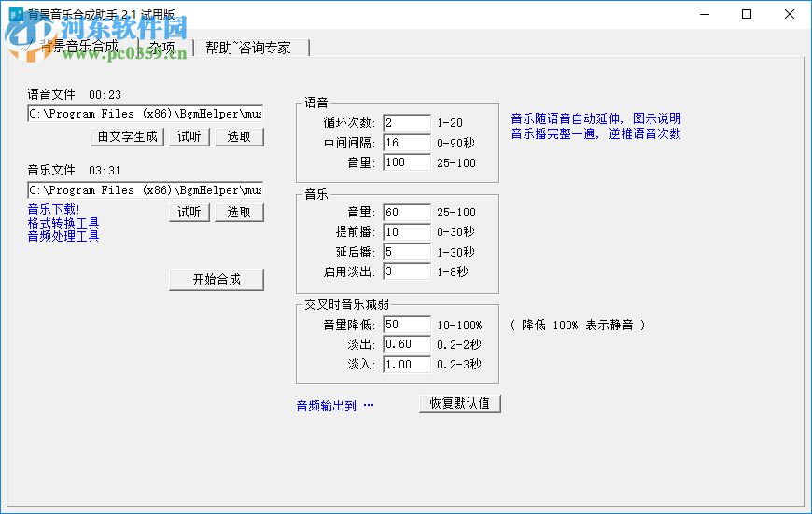Click the 由文字生成 button
This screenshot has width=812, height=514.
click(x=127, y=136)
